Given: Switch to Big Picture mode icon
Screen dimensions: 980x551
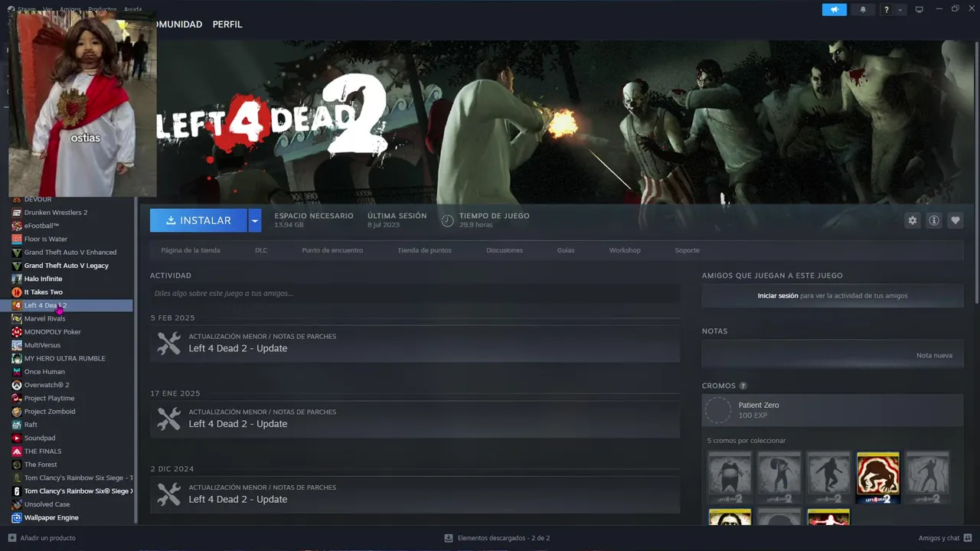Looking at the screenshot, I should (920, 9).
